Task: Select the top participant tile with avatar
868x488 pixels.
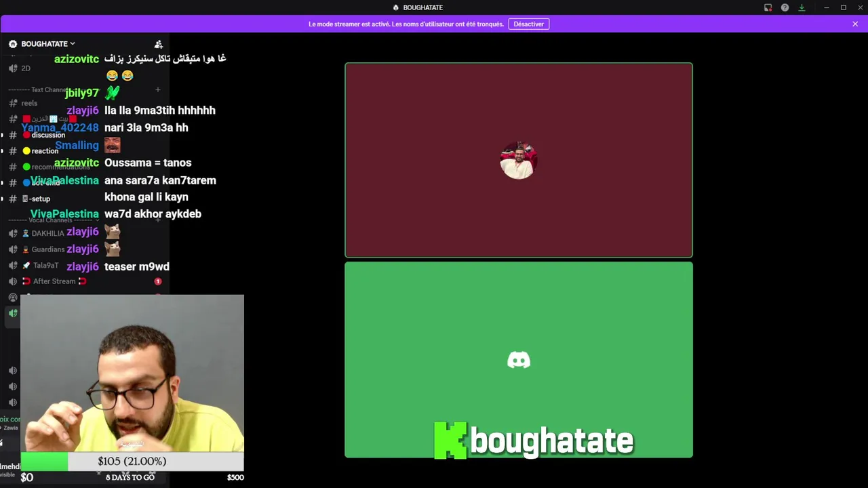Action: point(519,160)
